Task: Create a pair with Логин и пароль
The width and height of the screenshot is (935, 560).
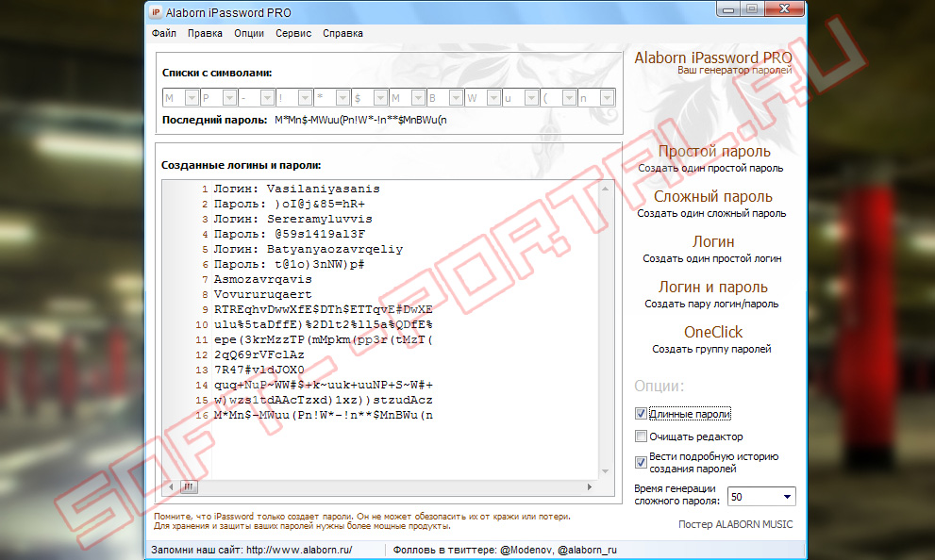Action: pyautogui.click(x=713, y=288)
